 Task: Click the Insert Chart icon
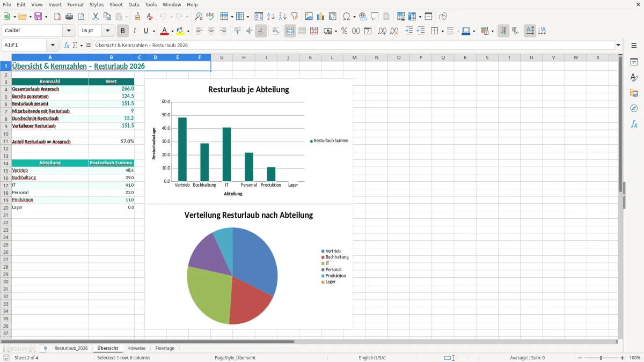(x=321, y=17)
